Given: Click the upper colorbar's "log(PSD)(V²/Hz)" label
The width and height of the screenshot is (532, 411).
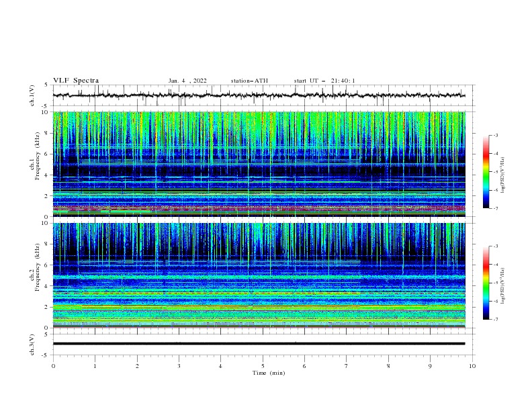Looking at the screenshot, I should [503, 175].
